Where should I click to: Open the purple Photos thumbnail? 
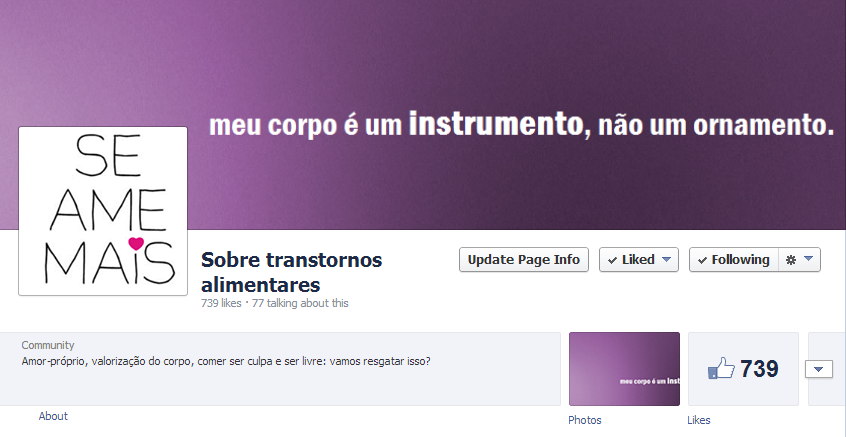624,368
